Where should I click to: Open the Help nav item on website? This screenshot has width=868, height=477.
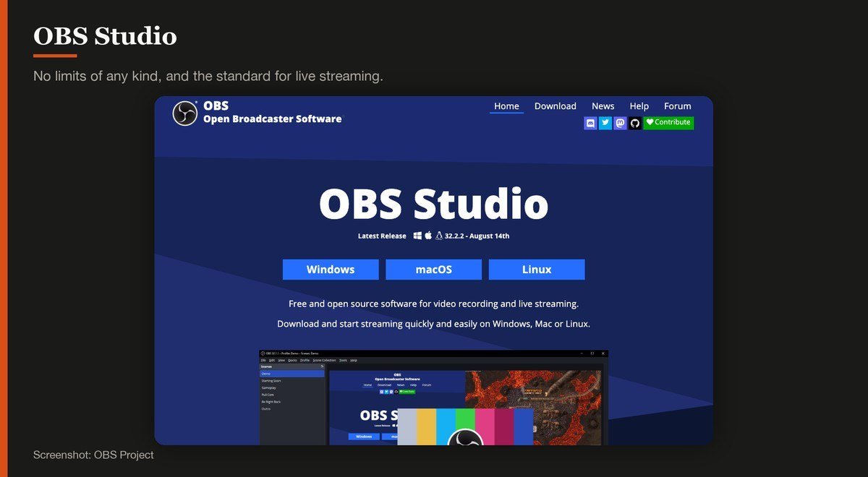point(639,106)
